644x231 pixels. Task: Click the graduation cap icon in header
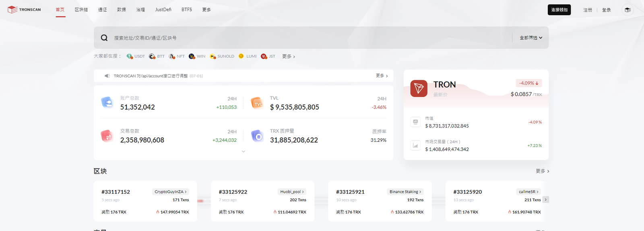[627, 10]
